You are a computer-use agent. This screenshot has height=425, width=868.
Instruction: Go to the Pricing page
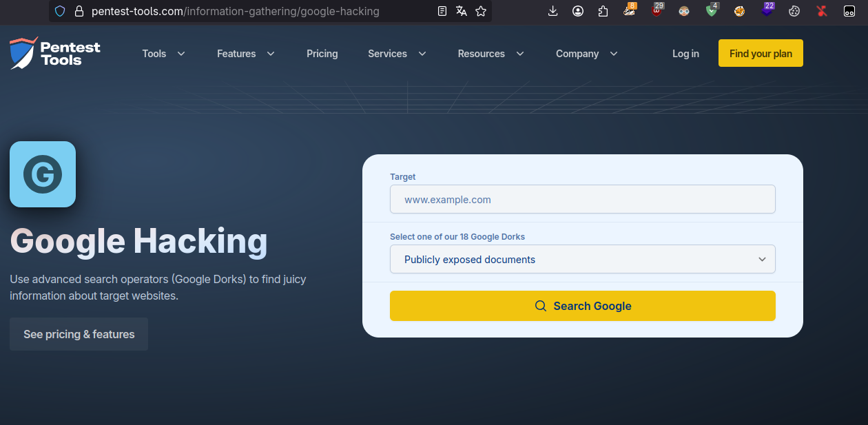[322, 54]
